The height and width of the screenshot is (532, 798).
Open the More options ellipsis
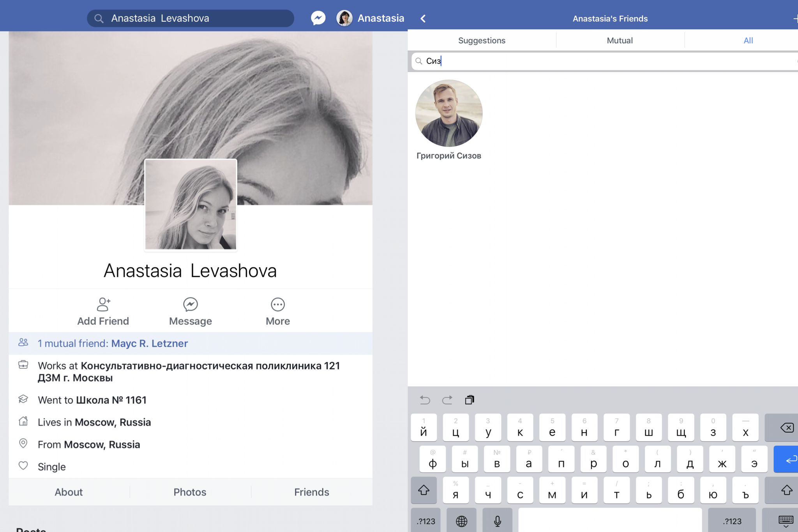click(277, 304)
